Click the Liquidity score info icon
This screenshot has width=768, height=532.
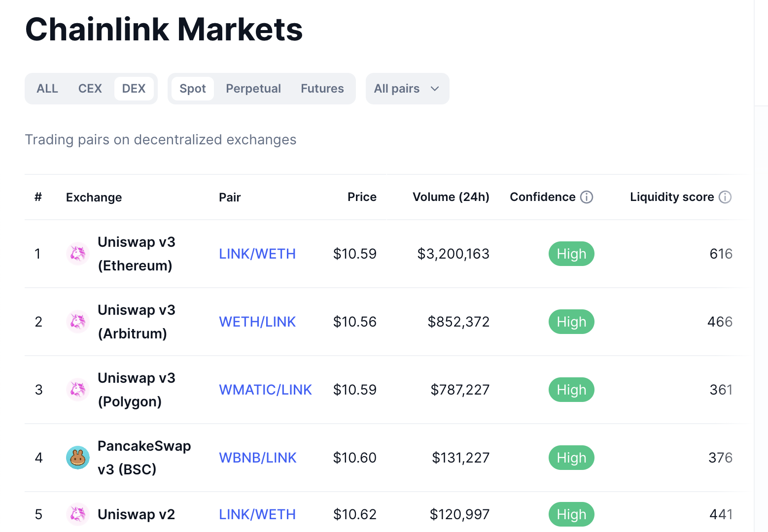point(725,197)
